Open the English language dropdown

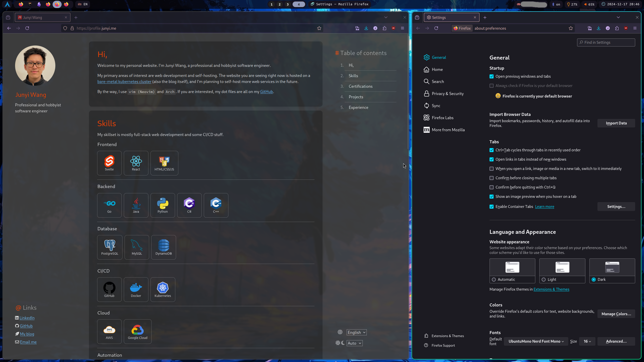356,332
